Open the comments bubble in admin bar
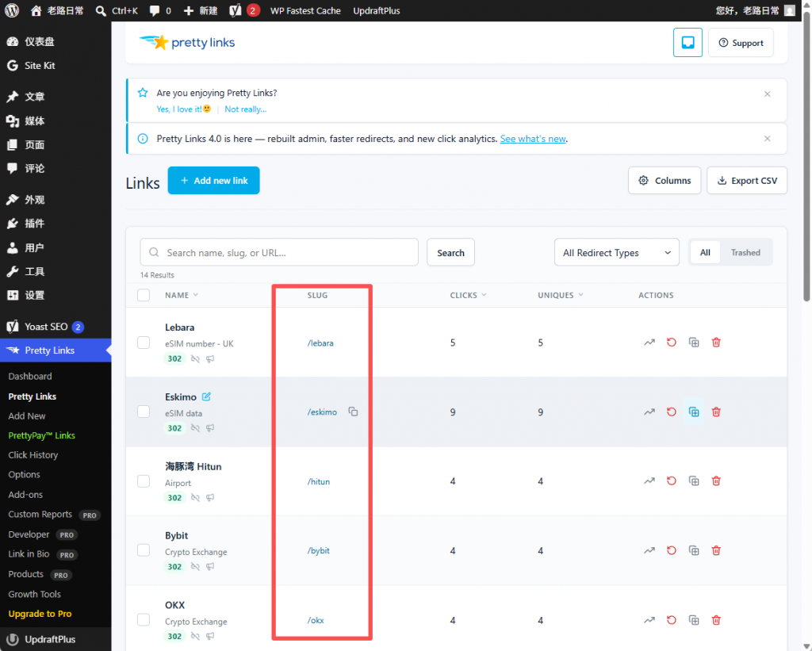812x651 pixels. (160, 10)
